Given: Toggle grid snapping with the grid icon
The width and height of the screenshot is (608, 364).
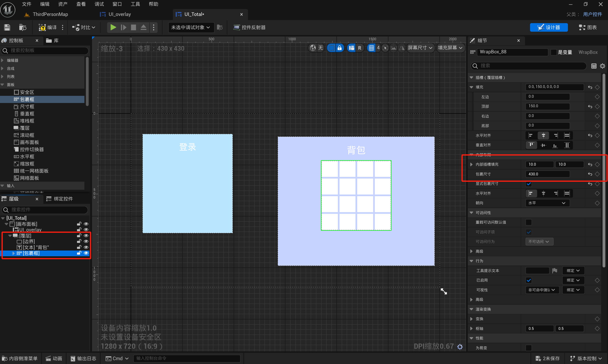Looking at the screenshot, I should (x=371, y=48).
